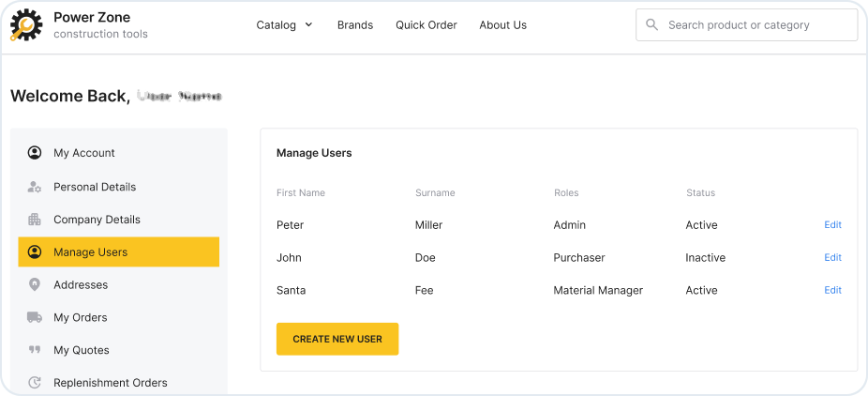Screen dimensions: 868x396
Task: Focus the product or category search field
Action: [x=755, y=25]
